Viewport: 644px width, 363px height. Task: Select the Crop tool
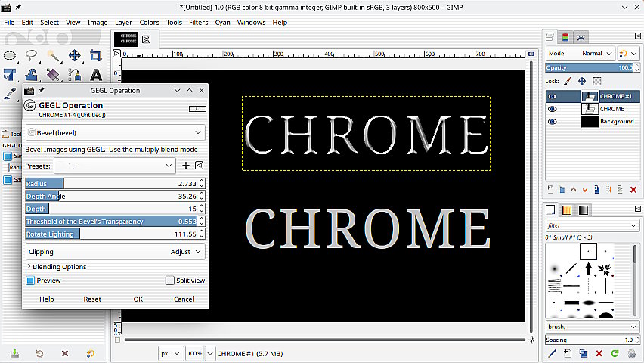[x=96, y=55]
